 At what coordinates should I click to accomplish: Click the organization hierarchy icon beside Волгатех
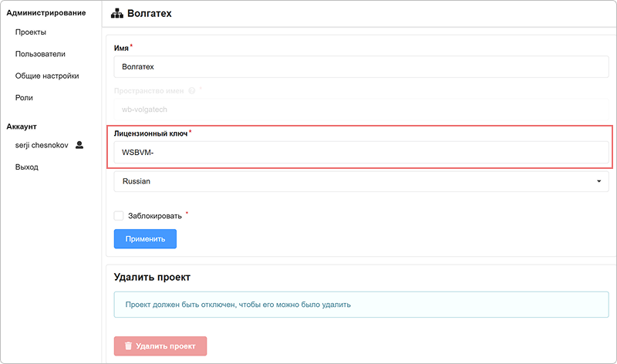click(x=117, y=13)
